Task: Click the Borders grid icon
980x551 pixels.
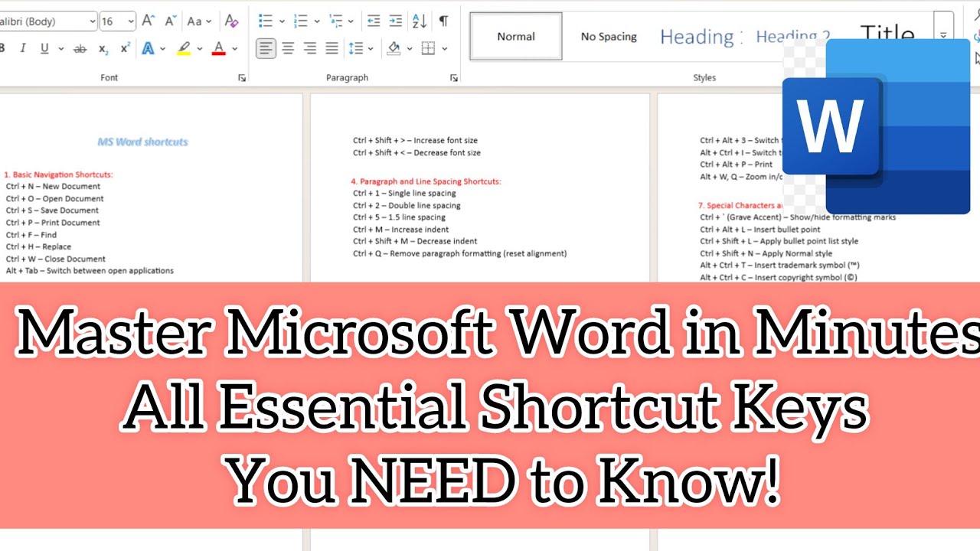Action: pyautogui.click(x=428, y=48)
